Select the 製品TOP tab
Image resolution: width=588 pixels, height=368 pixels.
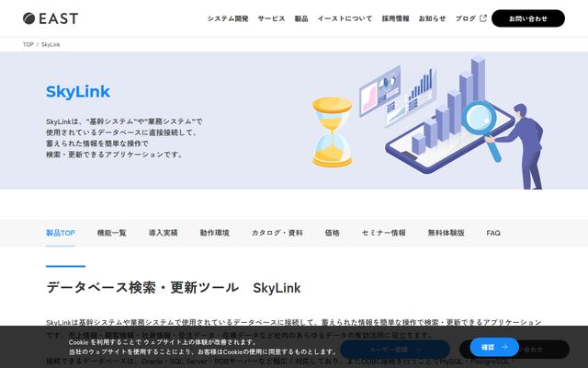click(x=61, y=233)
